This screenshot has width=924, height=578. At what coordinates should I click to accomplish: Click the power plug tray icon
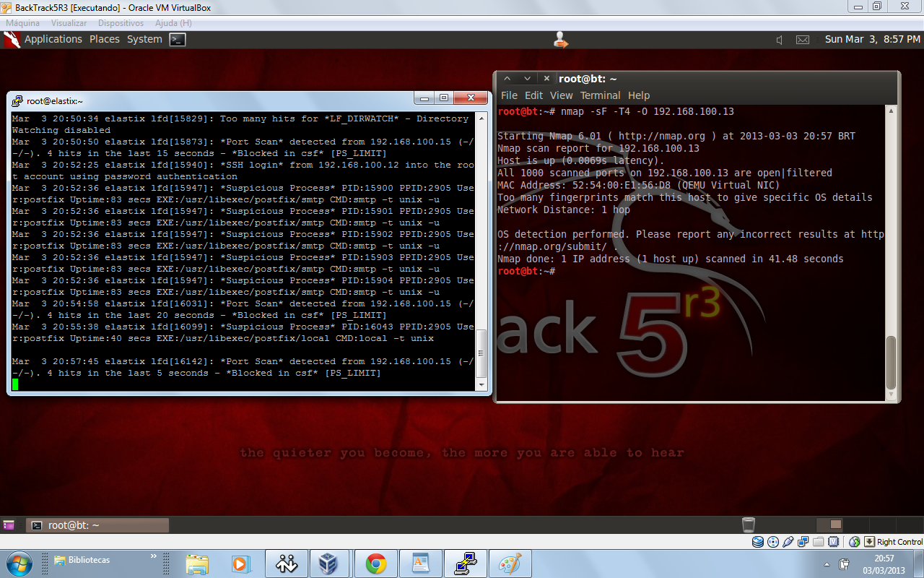[844, 564]
